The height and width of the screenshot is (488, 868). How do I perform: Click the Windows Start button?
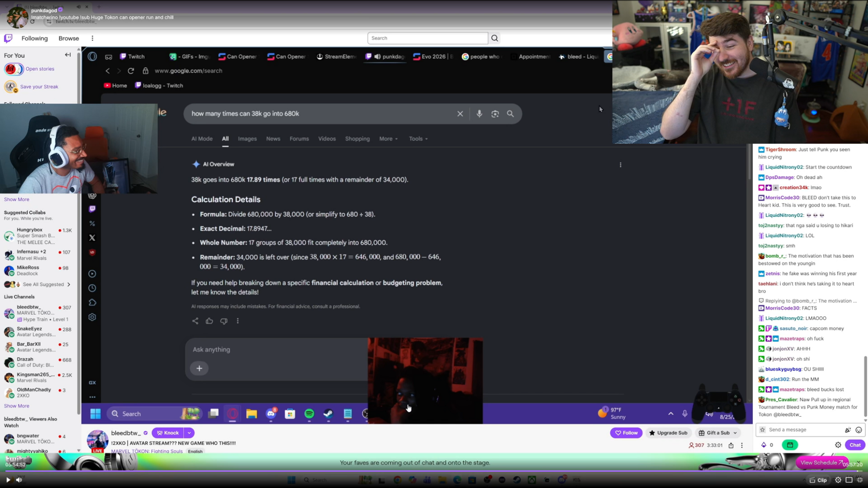point(96,414)
